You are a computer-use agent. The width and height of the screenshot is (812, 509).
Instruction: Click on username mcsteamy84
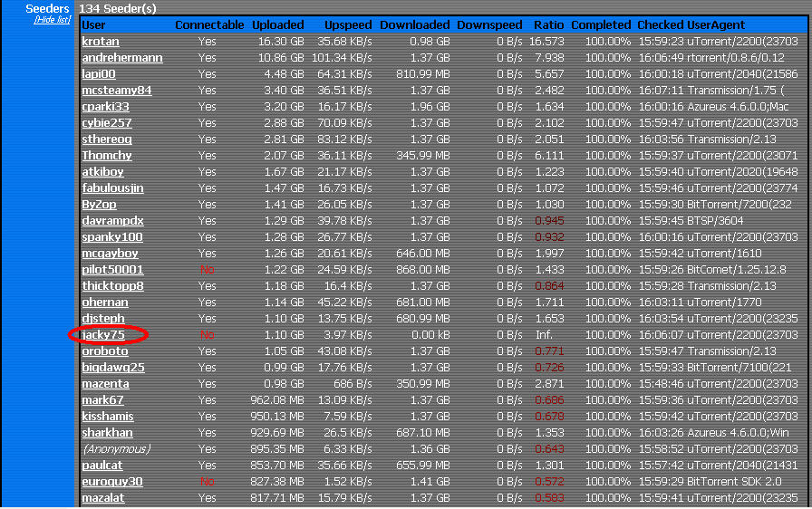117,91
